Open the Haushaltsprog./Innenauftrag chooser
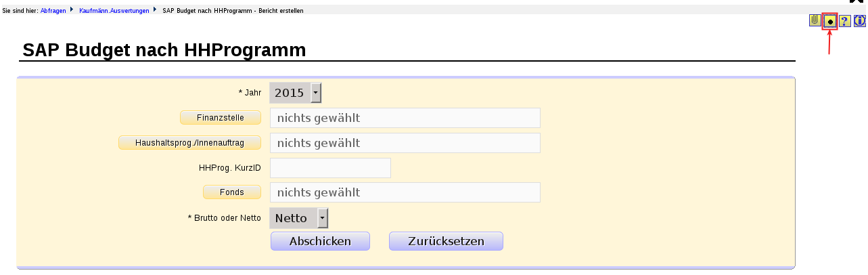The width and height of the screenshot is (868, 275). click(189, 143)
